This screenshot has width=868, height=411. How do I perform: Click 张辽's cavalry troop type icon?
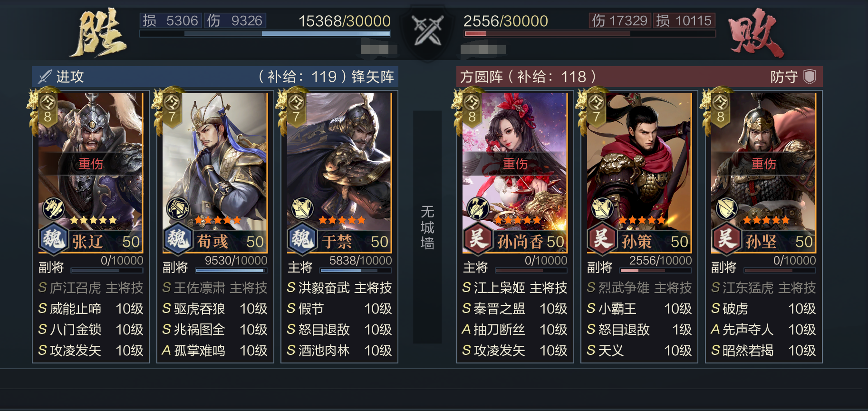(x=53, y=208)
